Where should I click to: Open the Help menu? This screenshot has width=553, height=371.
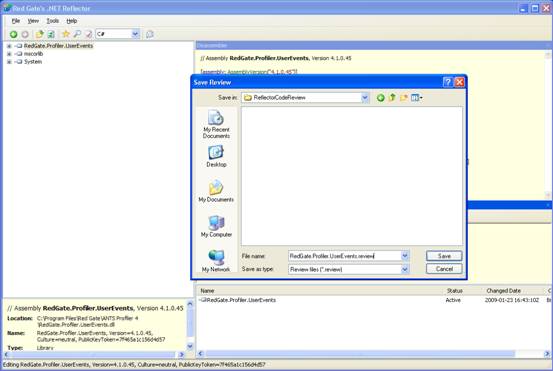(72, 21)
